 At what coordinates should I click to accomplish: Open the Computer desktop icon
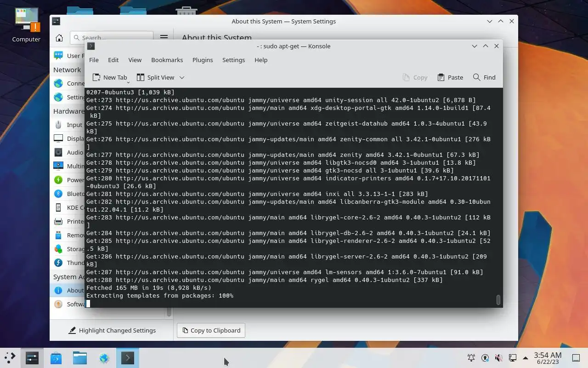point(26,26)
